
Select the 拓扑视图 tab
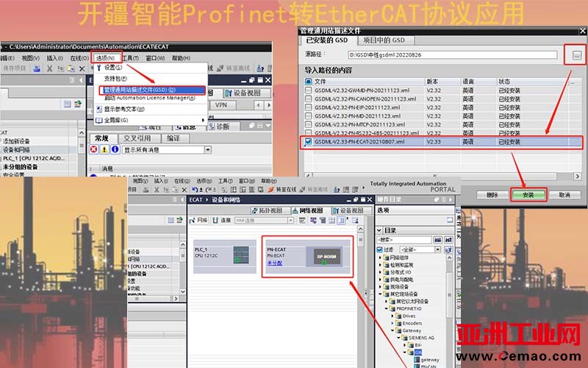pos(270,210)
